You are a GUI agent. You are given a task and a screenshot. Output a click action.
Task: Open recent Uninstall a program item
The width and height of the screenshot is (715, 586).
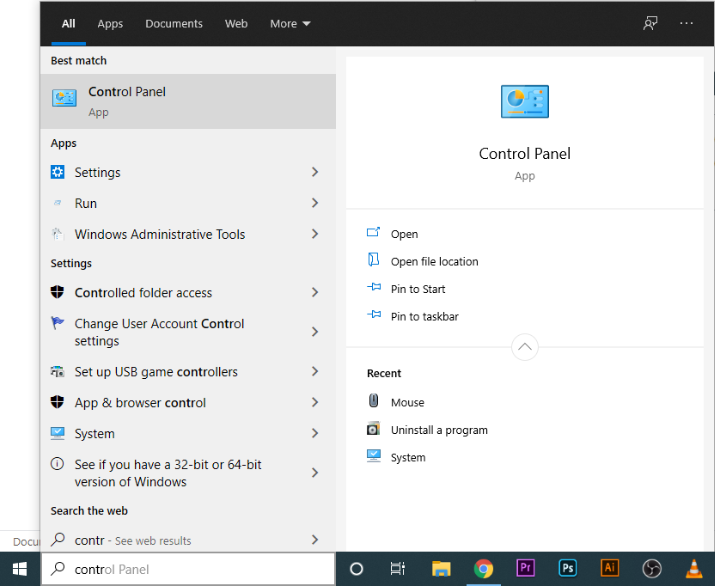[x=439, y=430]
